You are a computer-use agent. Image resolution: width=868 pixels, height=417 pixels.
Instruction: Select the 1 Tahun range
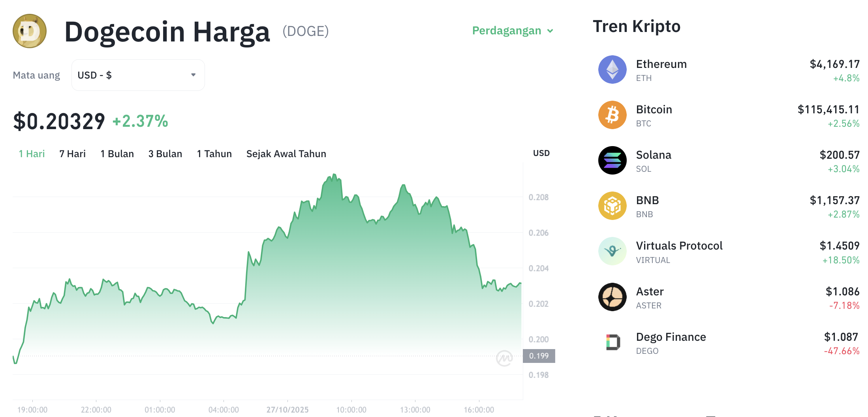point(214,154)
